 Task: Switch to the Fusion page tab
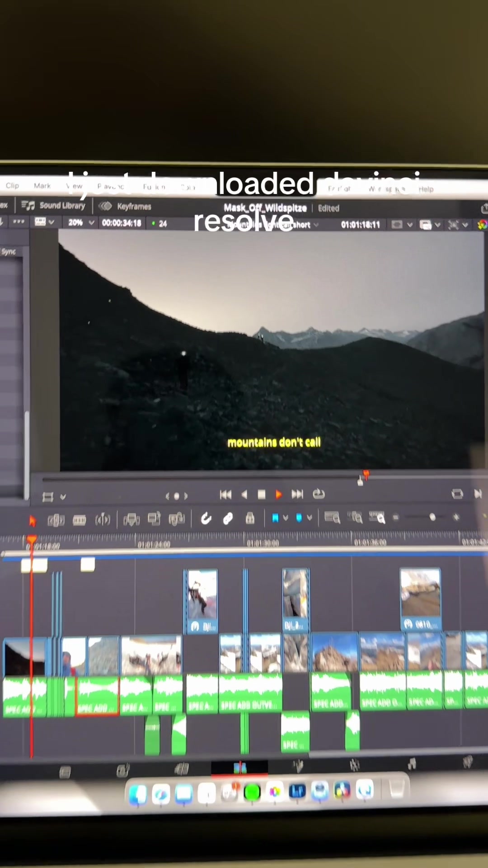pyautogui.click(x=297, y=766)
